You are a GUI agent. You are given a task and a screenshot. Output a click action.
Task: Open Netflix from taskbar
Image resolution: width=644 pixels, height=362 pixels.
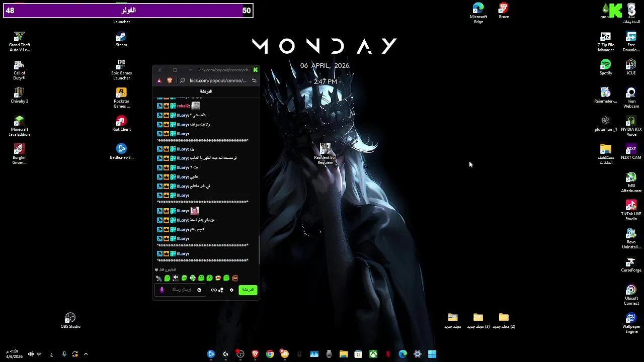pyautogui.click(x=388, y=354)
